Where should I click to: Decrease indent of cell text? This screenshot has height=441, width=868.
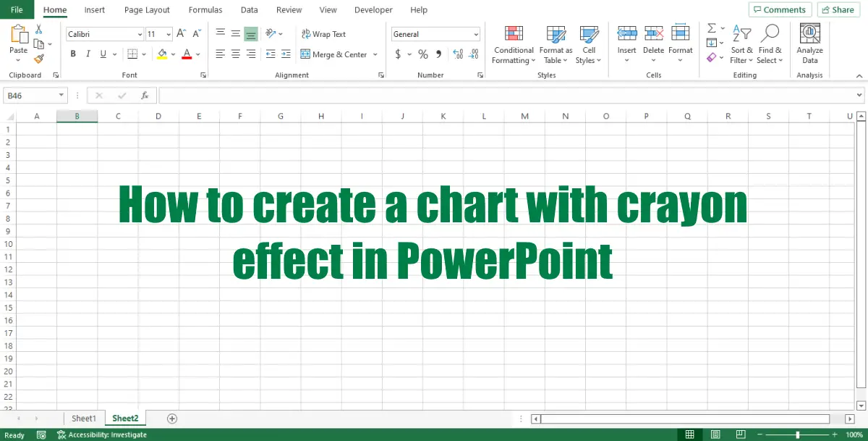click(x=271, y=54)
